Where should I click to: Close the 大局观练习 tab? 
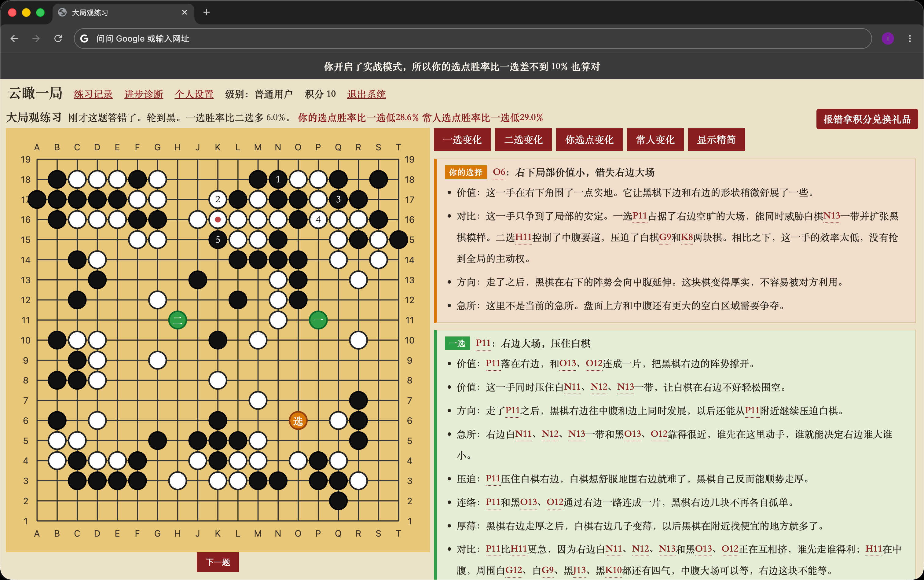pos(185,12)
